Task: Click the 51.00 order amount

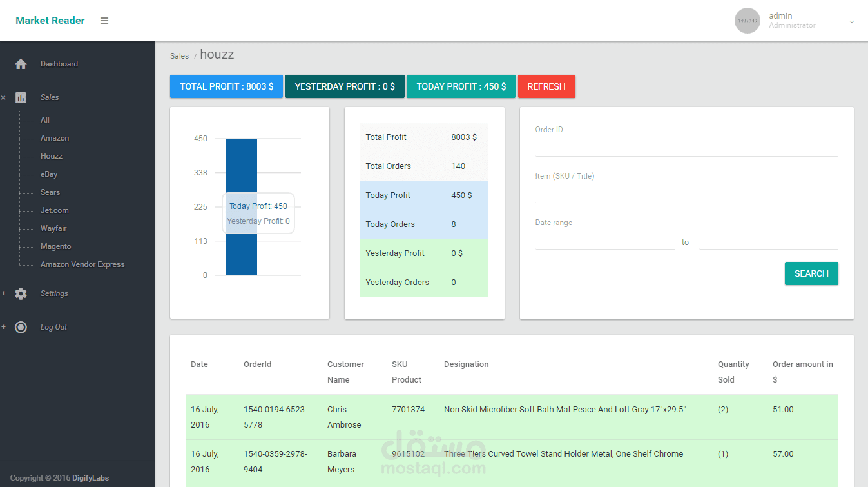Action: coord(783,410)
